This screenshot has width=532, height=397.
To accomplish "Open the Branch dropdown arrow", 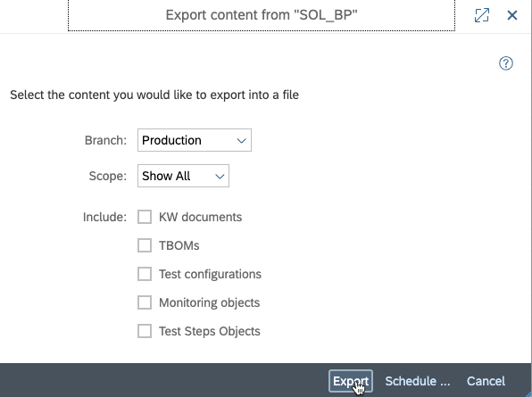I will click(x=241, y=140).
